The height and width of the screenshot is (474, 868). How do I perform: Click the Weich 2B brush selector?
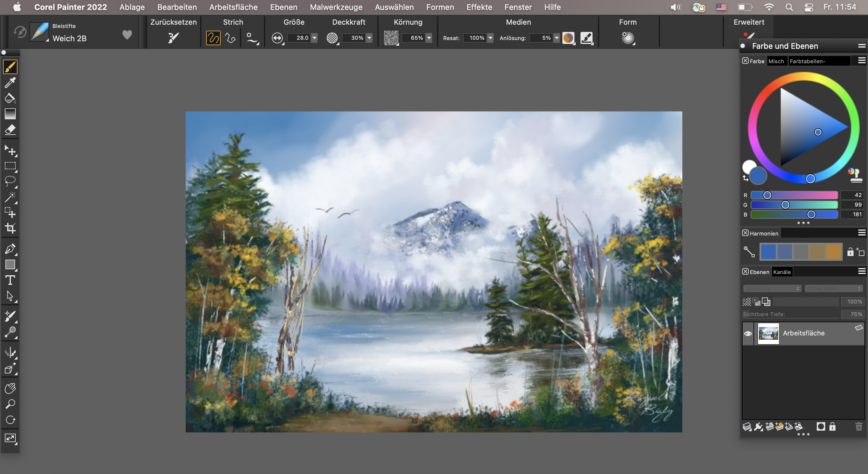coord(69,38)
